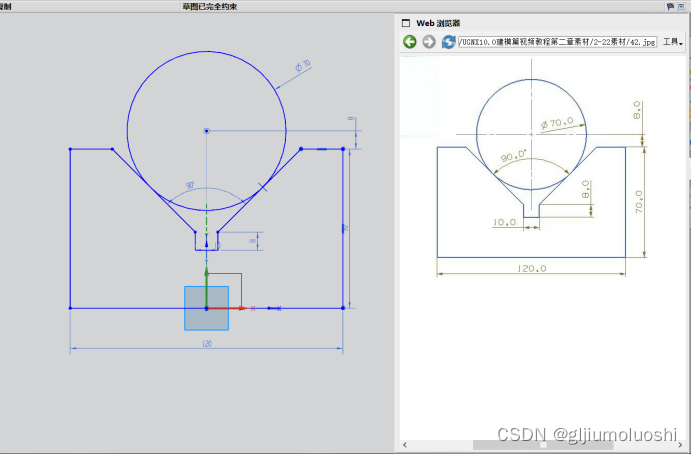Click the horizontal scrollbar thumb in the browser
This screenshot has height=454, width=692.
543,445
